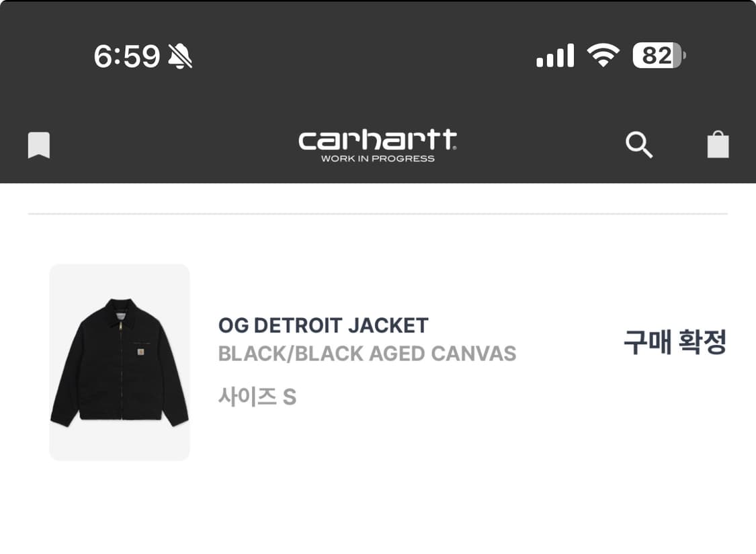The image size is (756, 554).
Task: Tap the jacket's left sleeve cuff
Action: [59, 420]
